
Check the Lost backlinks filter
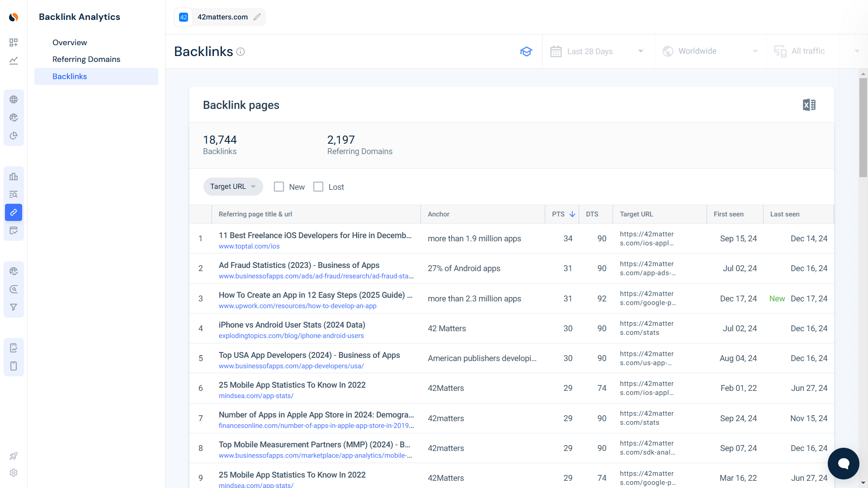pyautogui.click(x=318, y=187)
